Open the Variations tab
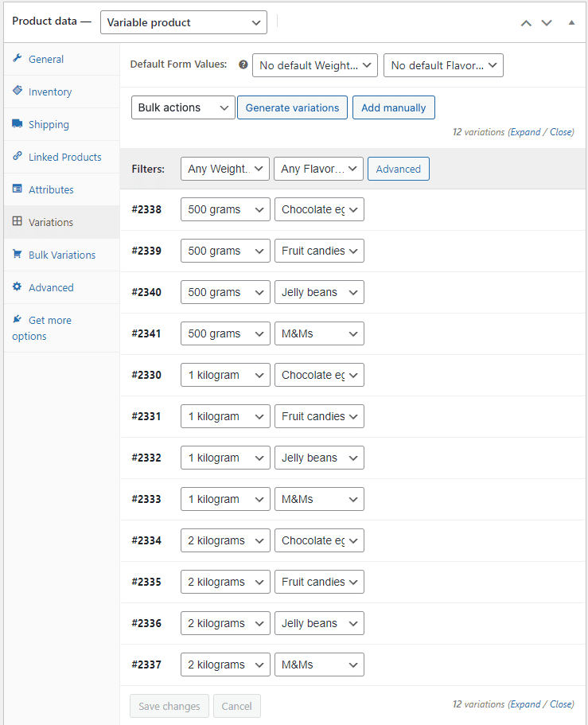The width and height of the screenshot is (588, 725). pos(51,222)
